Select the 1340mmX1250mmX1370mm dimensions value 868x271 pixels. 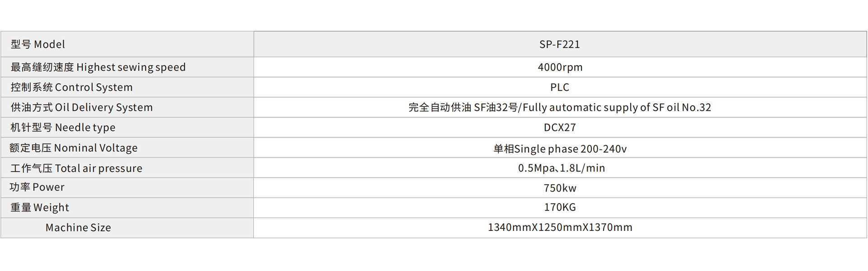coord(560,227)
